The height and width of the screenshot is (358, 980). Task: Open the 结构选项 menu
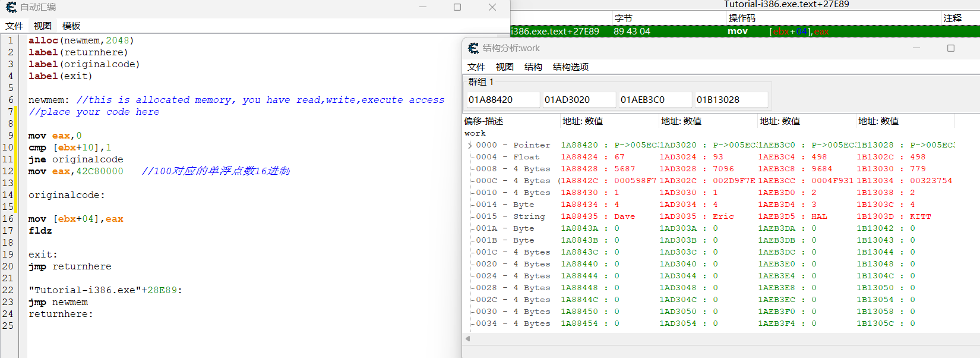pyautogui.click(x=570, y=67)
